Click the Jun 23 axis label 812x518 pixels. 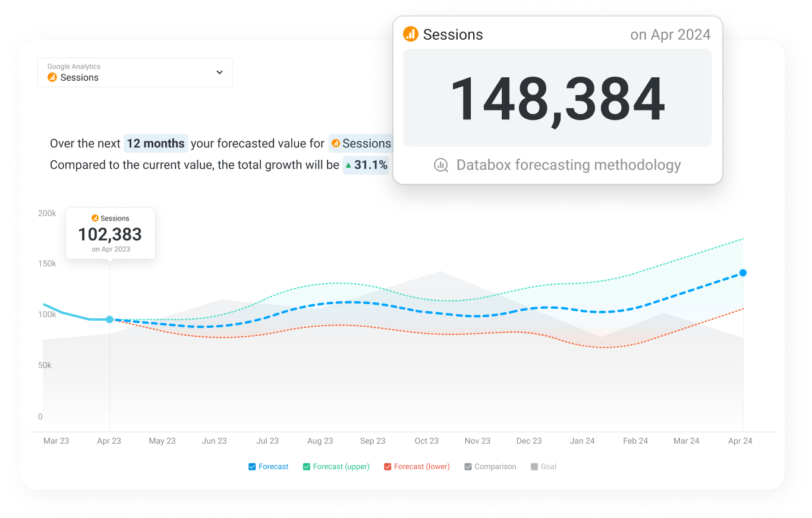pyautogui.click(x=214, y=441)
